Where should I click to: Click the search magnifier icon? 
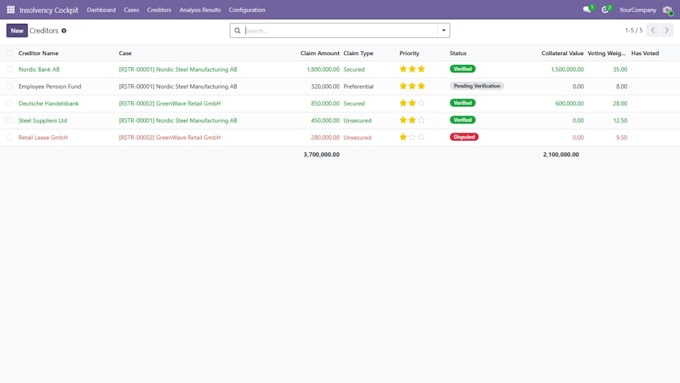tap(237, 30)
